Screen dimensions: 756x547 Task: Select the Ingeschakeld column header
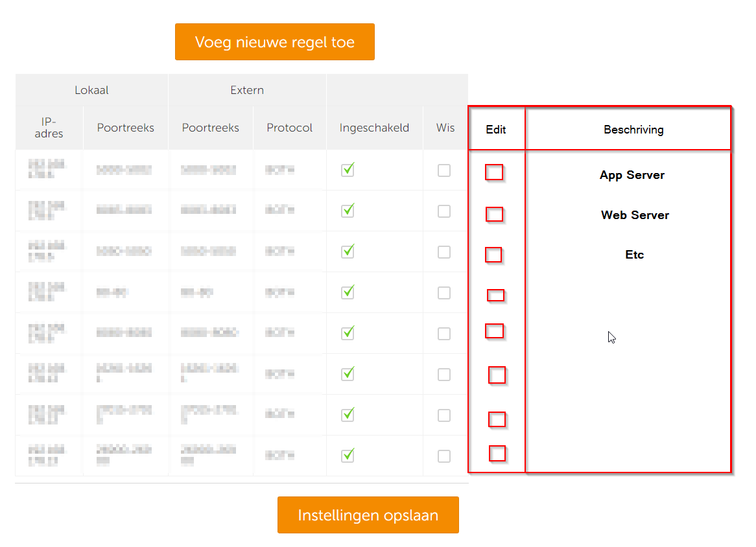tap(374, 128)
